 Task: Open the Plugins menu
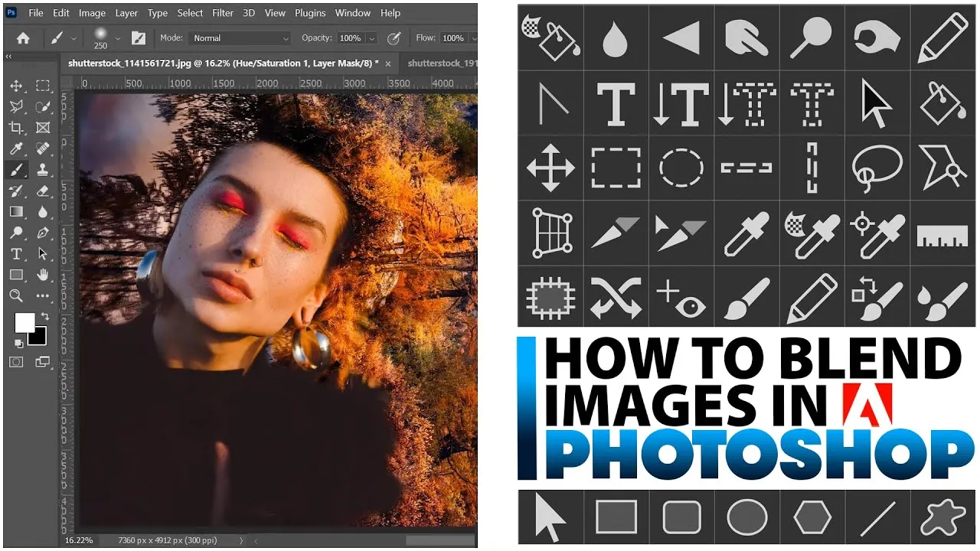tap(310, 13)
